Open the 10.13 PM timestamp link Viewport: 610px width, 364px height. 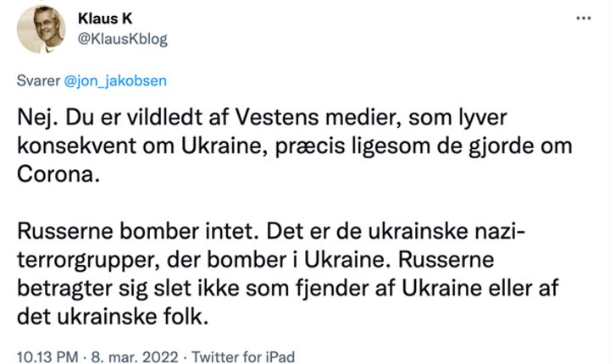(x=47, y=356)
